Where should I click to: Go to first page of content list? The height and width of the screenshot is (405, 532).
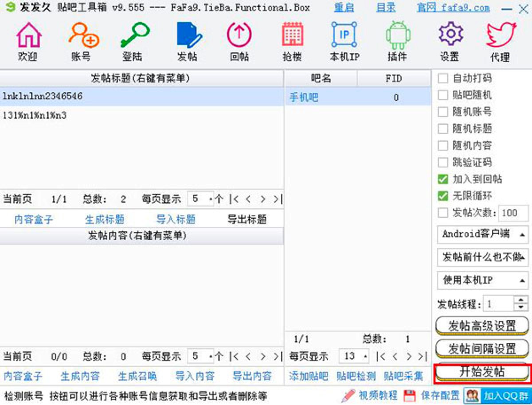(x=234, y=356)
